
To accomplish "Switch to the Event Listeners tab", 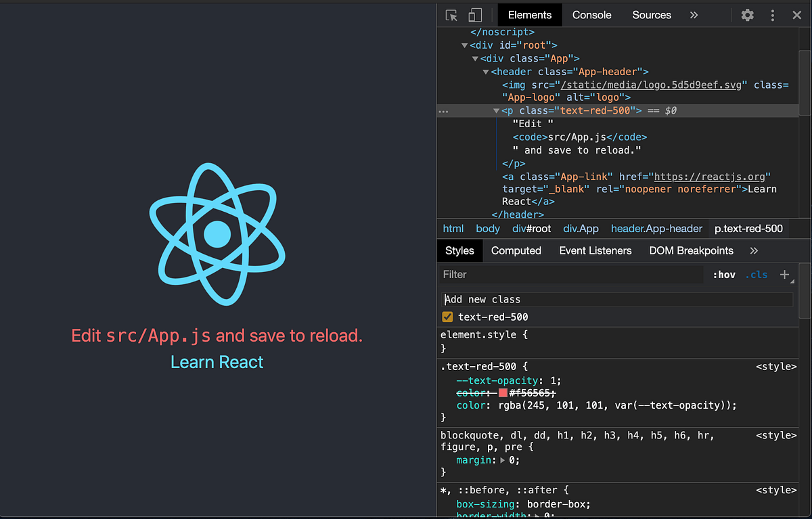I will (x=595, y=250).
